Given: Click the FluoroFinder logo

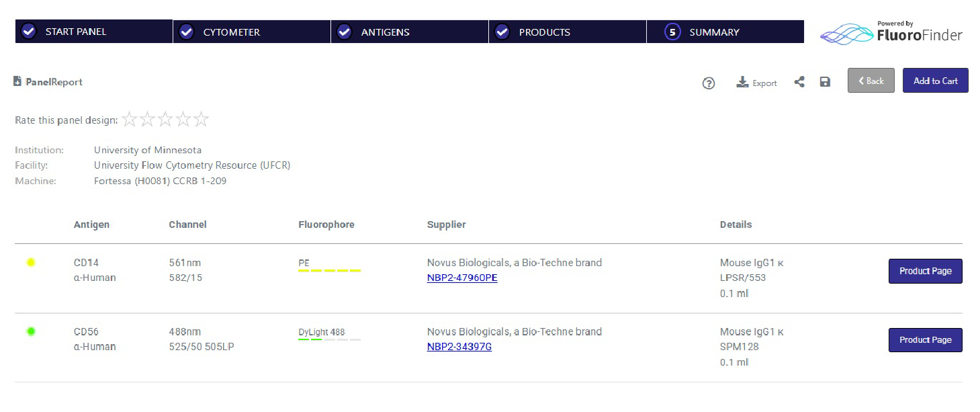Looking at the screenshot, I should [891, 32].
